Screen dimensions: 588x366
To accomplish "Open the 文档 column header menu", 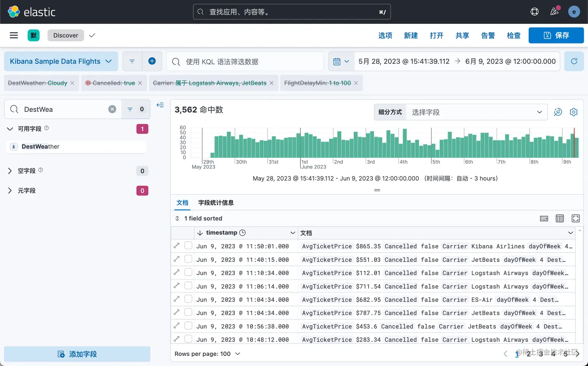I will (x=570, y=233).
